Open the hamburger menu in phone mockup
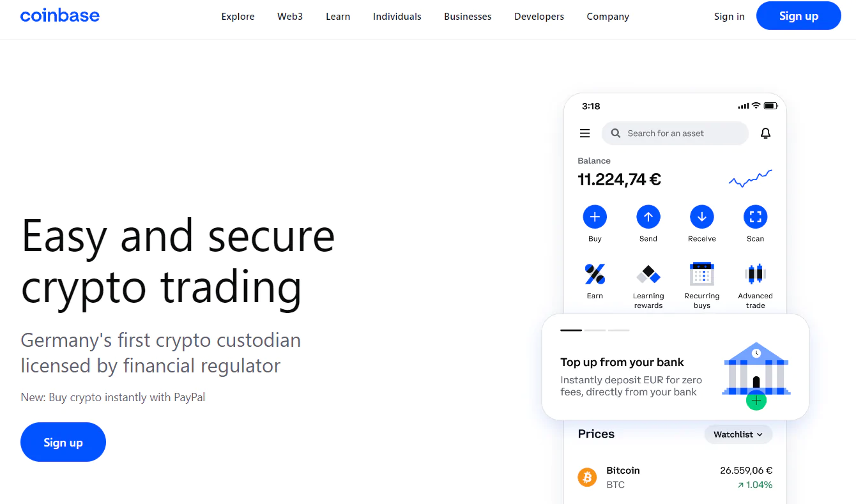The width and height of the screenshot is (856, 504). [585, 134]
